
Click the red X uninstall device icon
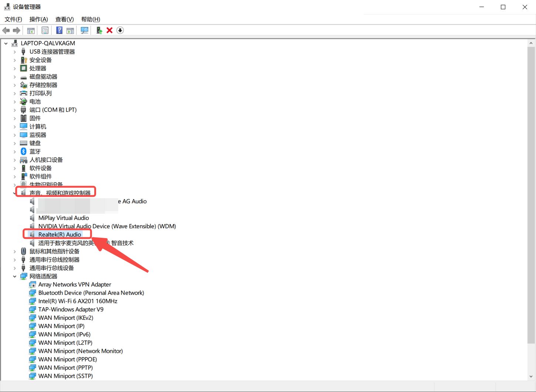pyautogui.click(x=109, y=30)
